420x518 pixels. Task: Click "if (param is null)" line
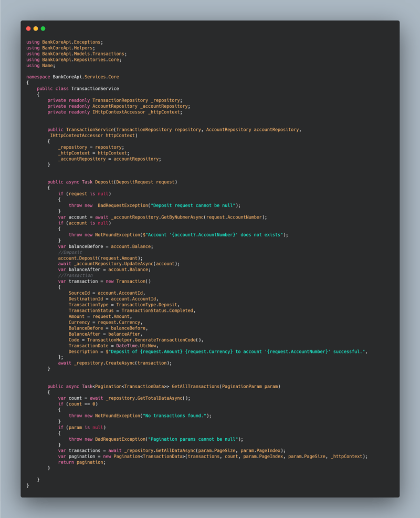[82, 428]
